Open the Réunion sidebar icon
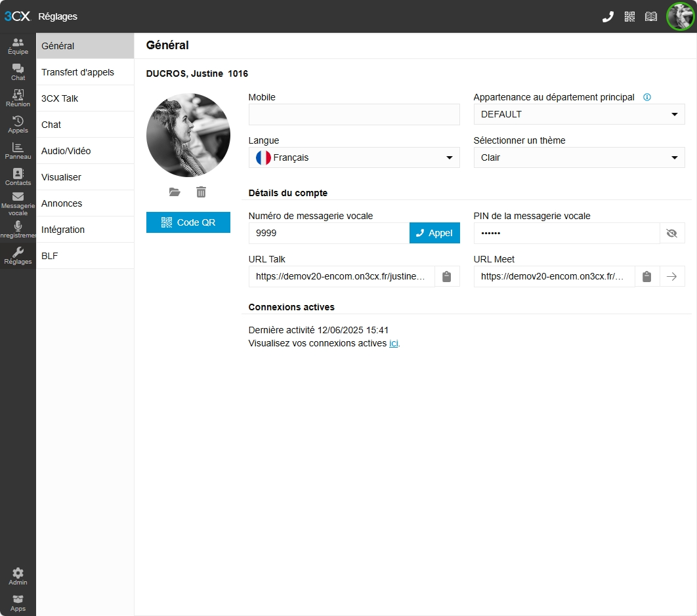697x616 pixels. point(18,98)
